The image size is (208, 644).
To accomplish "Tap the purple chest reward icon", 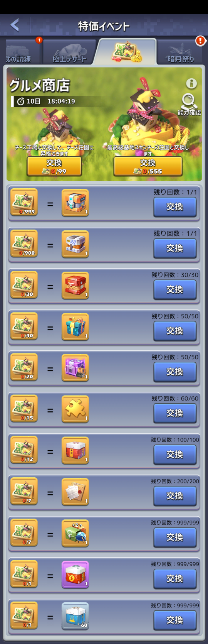I will coord(75,368).
